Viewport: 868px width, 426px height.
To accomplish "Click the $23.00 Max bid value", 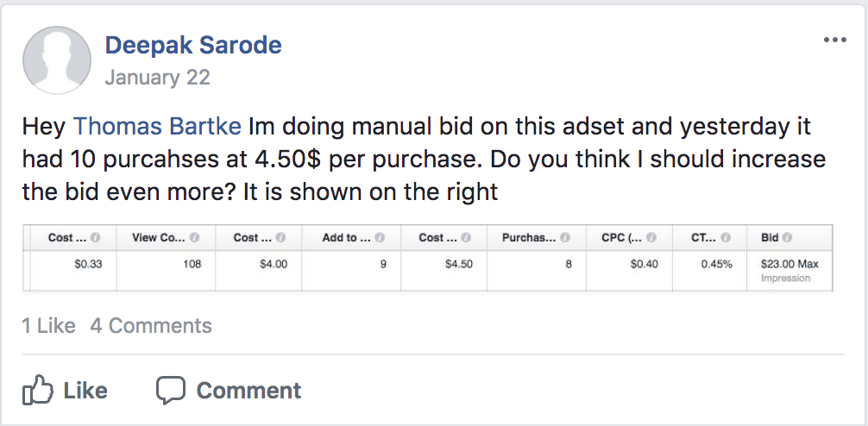I will point(789,265).
